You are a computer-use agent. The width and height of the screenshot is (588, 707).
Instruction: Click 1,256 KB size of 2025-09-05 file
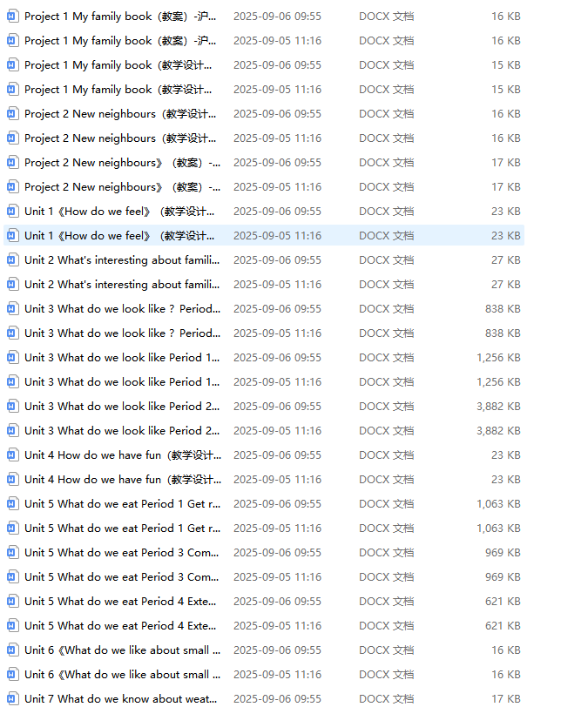498,382
